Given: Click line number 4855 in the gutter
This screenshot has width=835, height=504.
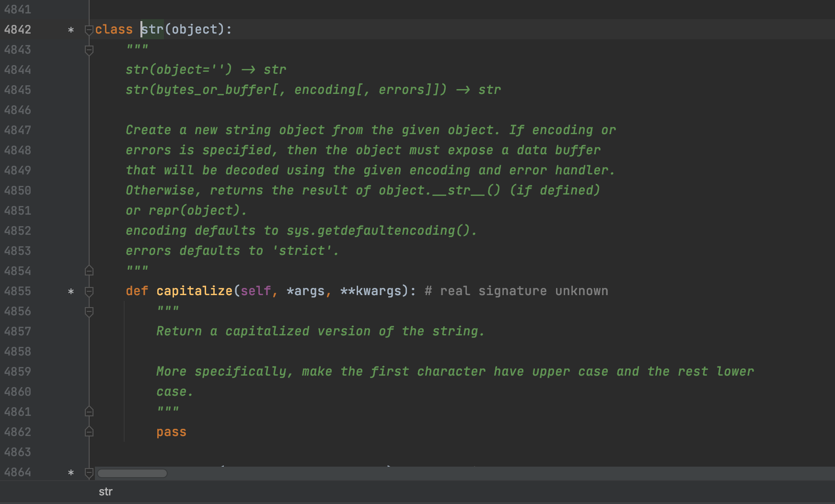Looking at the screenshot, I should click(x=18, y=291).
